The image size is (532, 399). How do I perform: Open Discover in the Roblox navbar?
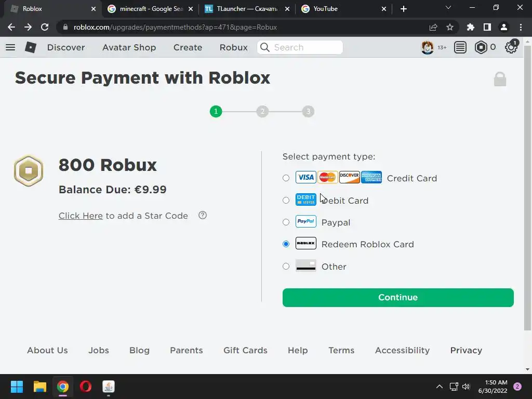click(66, 47)
